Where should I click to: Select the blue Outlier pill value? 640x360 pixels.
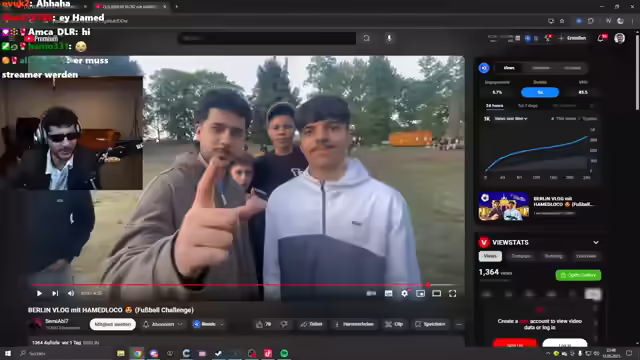point(540,92)
